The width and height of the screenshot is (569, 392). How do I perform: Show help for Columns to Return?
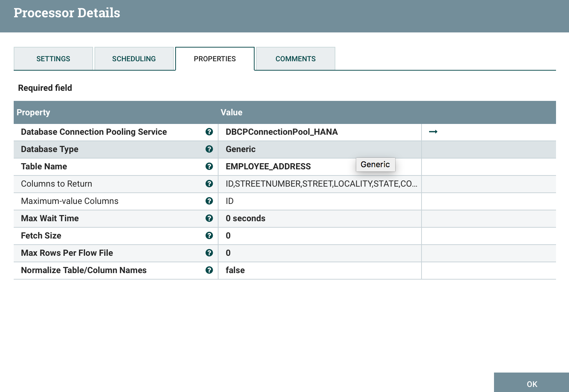[209, 184]
